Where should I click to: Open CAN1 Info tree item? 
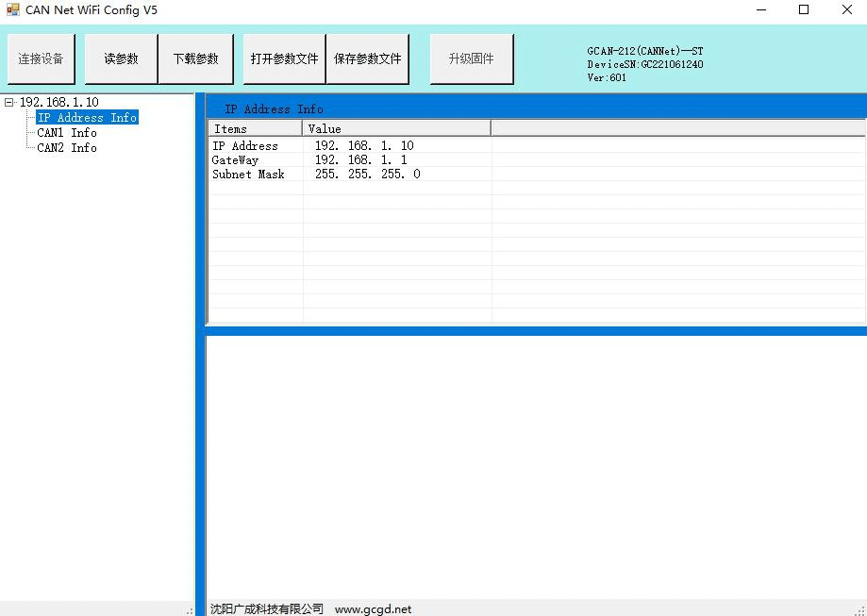[x=66, y=133]
